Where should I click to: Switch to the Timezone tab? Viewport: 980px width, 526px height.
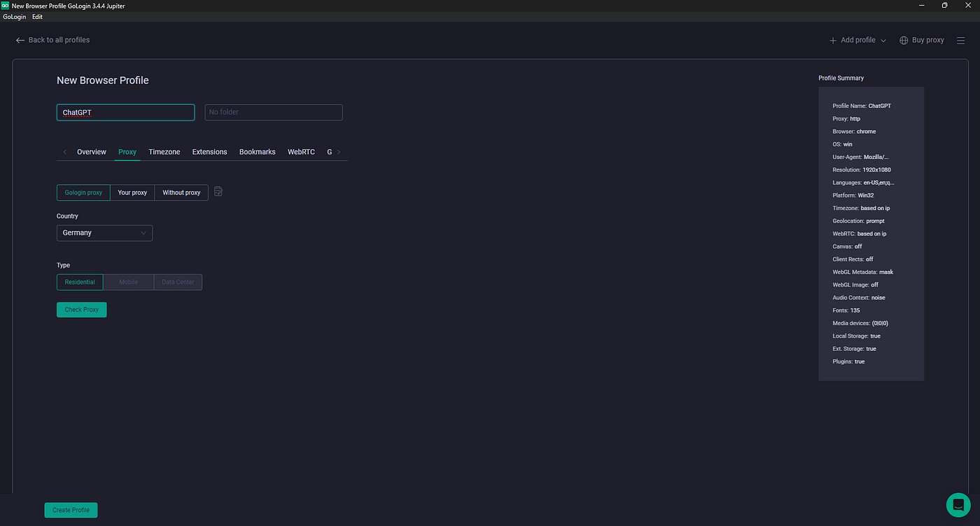164,152
